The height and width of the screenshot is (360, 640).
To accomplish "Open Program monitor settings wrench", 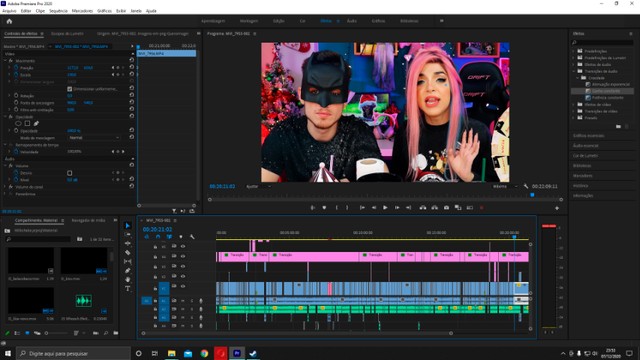I will [526, 186].
